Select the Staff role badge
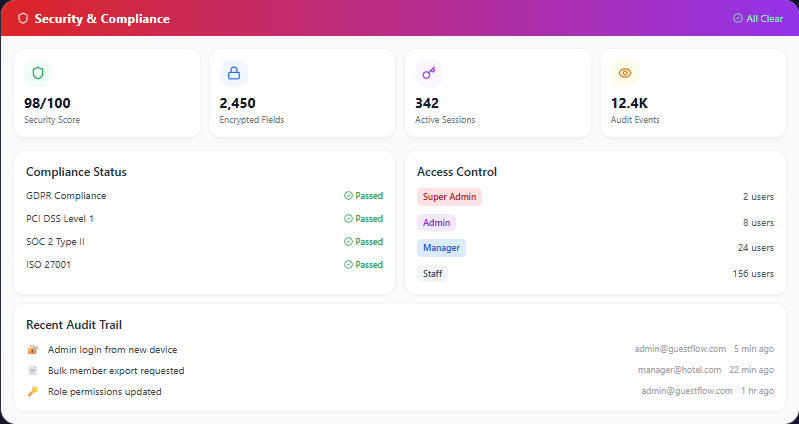799x424 pixels. 432,274
